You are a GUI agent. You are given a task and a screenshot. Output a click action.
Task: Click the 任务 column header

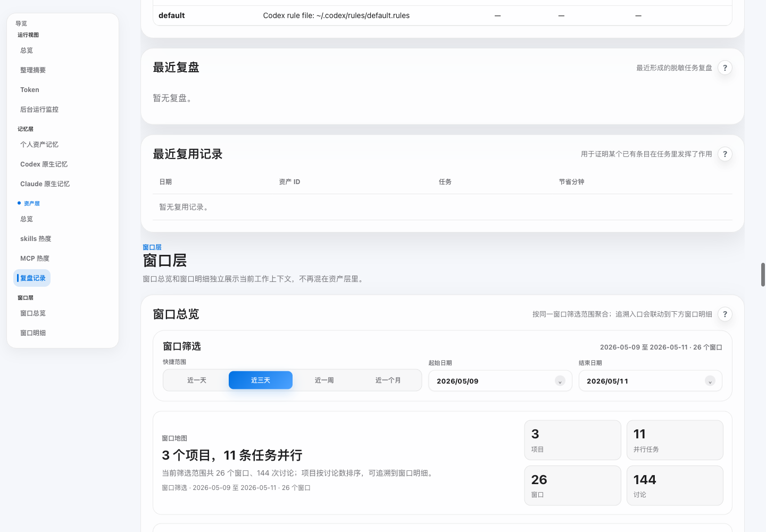[445, 182]
